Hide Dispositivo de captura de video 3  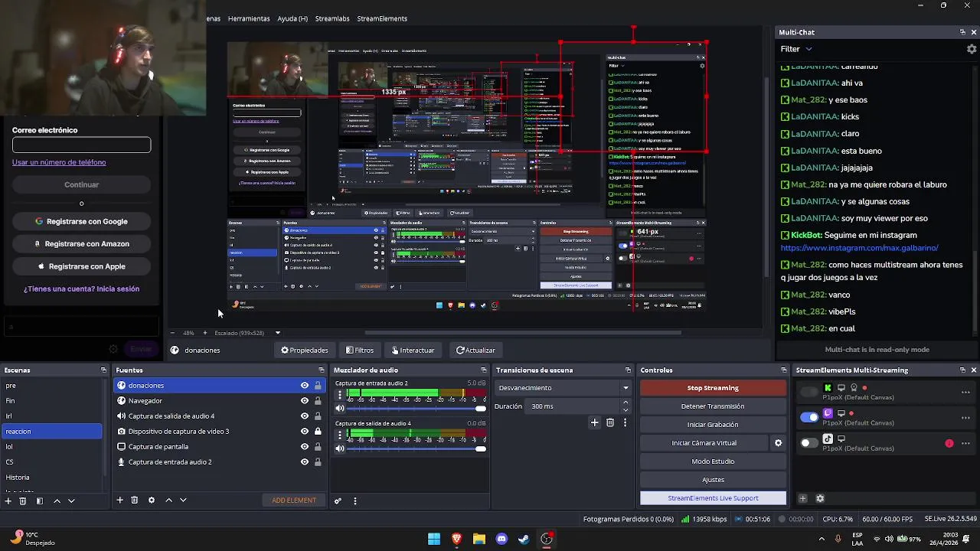coord(305,432)
